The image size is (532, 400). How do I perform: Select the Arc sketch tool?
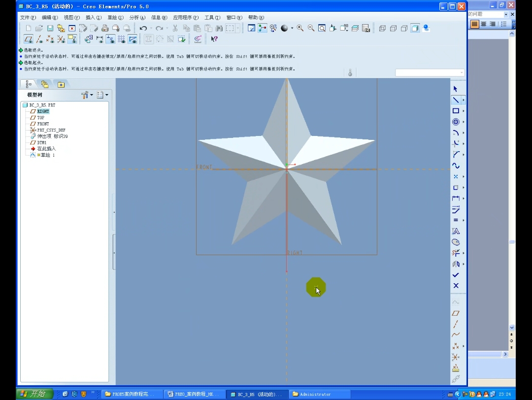[x=455, y=133]
